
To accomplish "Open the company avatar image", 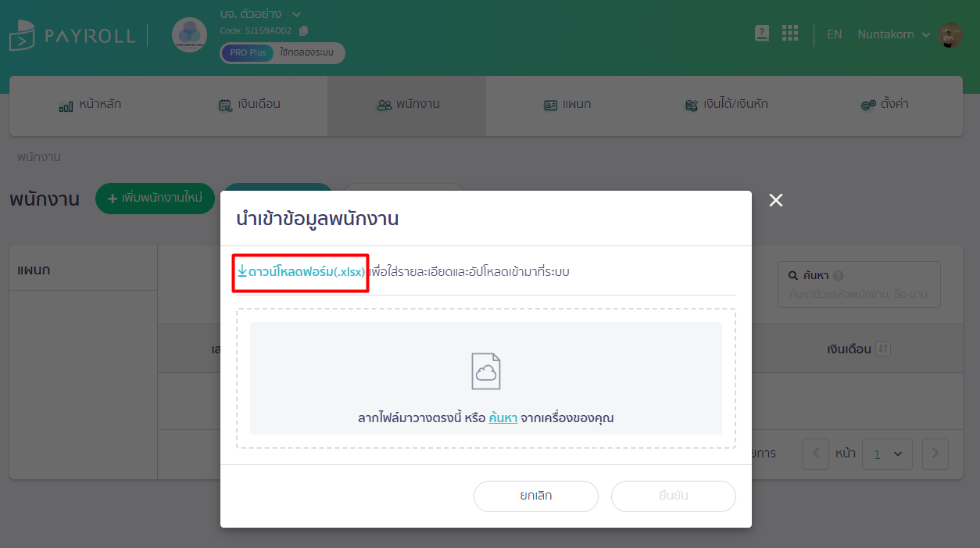I will click(x=189, y=35).
